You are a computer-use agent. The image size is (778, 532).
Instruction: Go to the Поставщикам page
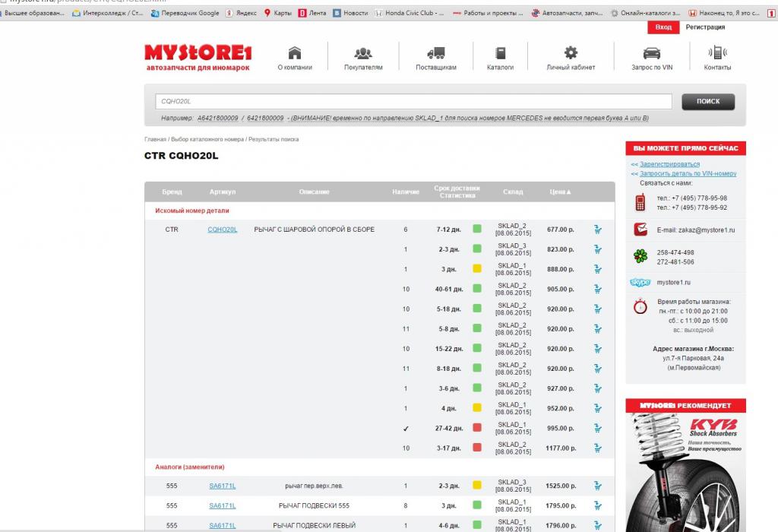(x=436, y=58)
